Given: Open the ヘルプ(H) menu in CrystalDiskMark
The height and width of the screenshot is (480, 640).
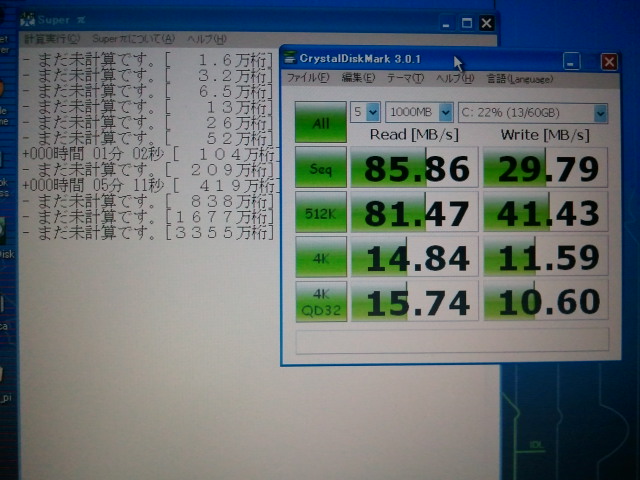Looking at the screenshot, I should pos(455,78).
